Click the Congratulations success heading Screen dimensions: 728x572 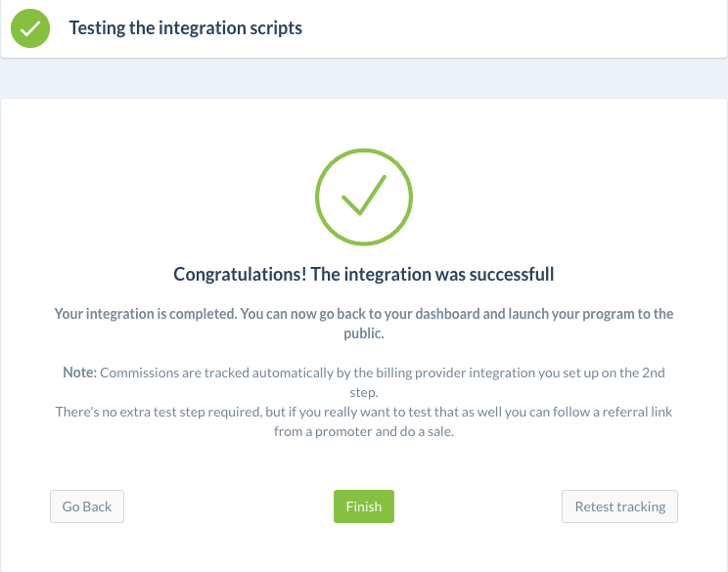364,274
